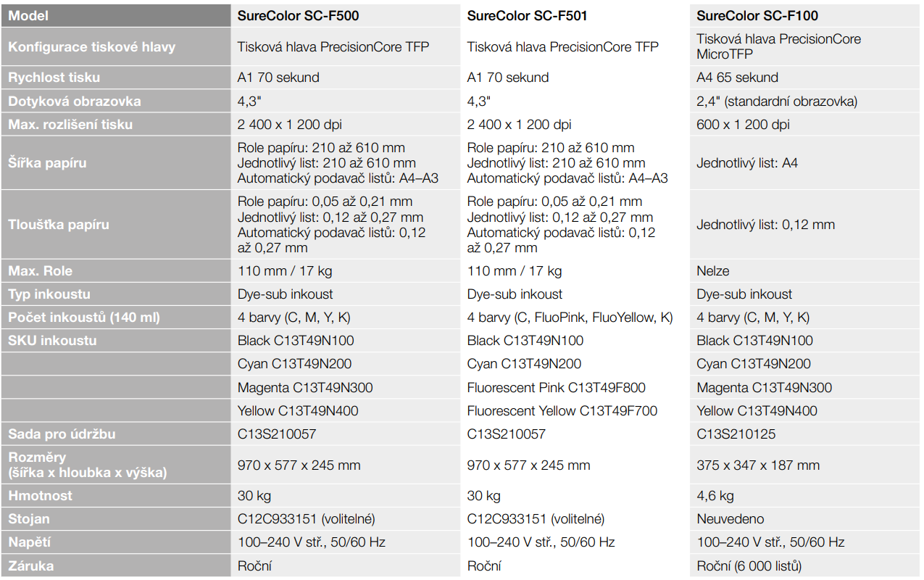The width and height of the screenshot is (924, 580).
Task: Click the Tloušťka papíru row label
Action: (116, 225)
